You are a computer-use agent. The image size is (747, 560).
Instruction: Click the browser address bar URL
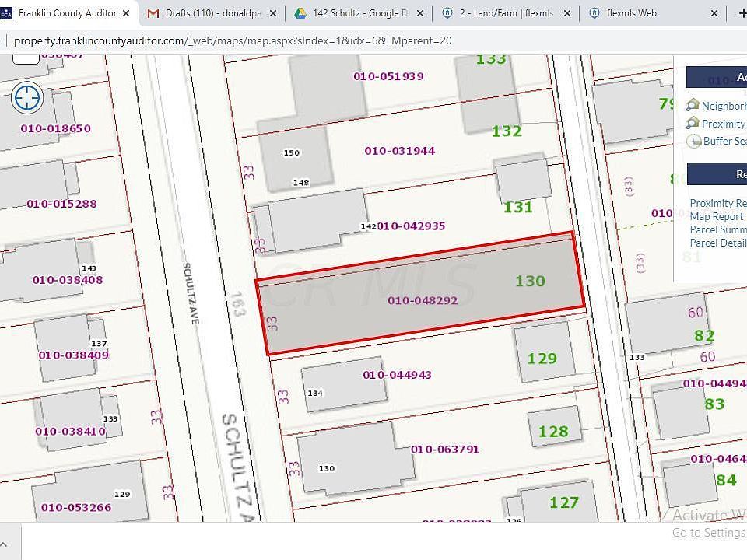point(233,41)
